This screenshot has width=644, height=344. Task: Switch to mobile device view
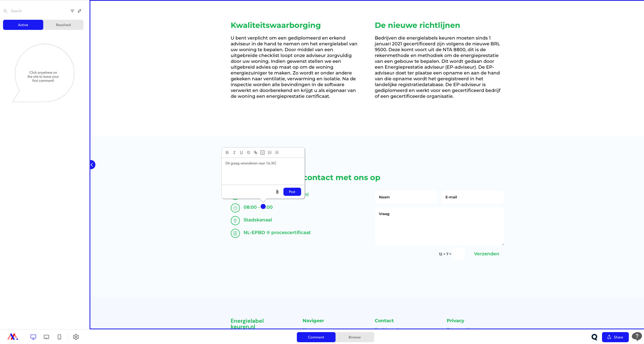[x=59, y=337]
